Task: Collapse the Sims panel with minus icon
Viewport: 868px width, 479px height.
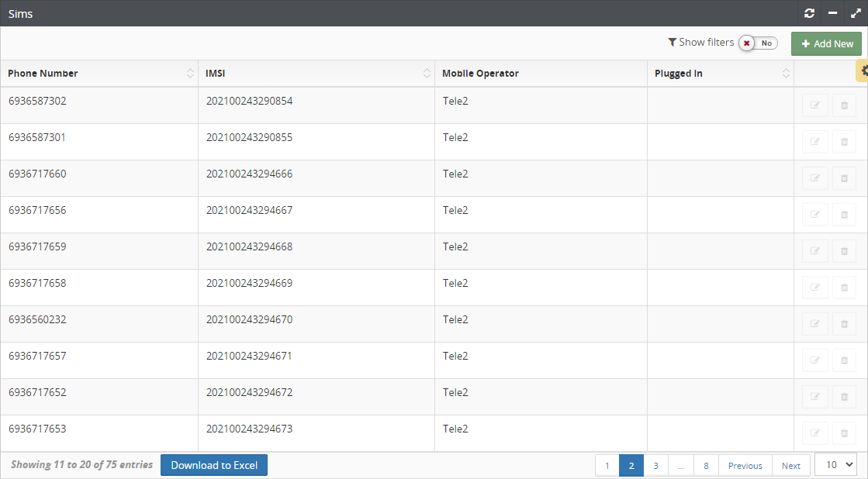Action: pos(832,13)
